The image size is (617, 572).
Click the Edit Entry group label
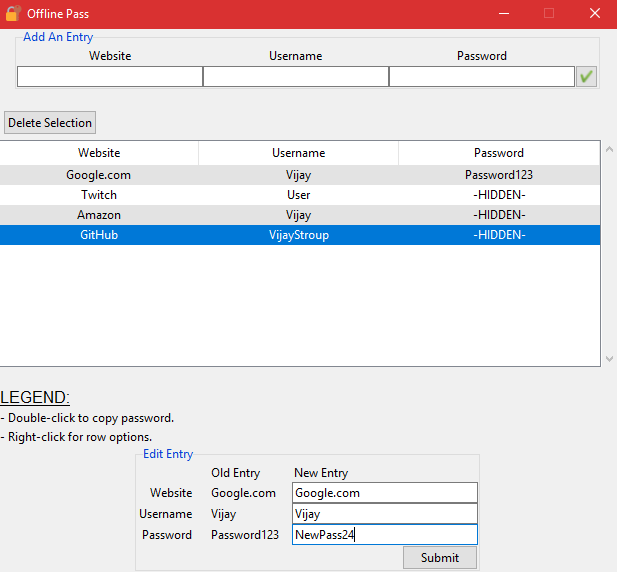tap(168, 454)
